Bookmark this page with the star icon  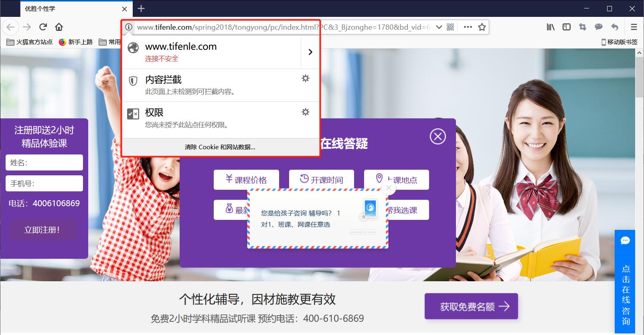pyautogui.click(x=482, y=27)
